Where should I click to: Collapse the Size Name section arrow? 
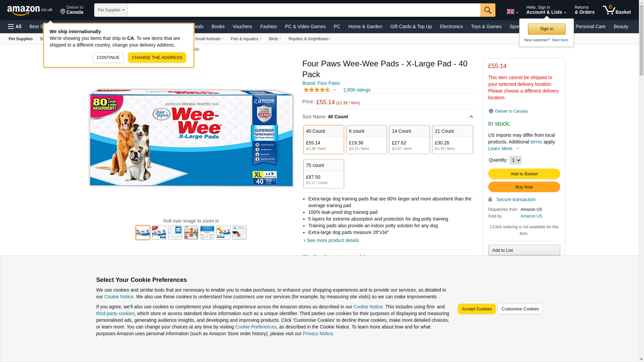point(471,117)
